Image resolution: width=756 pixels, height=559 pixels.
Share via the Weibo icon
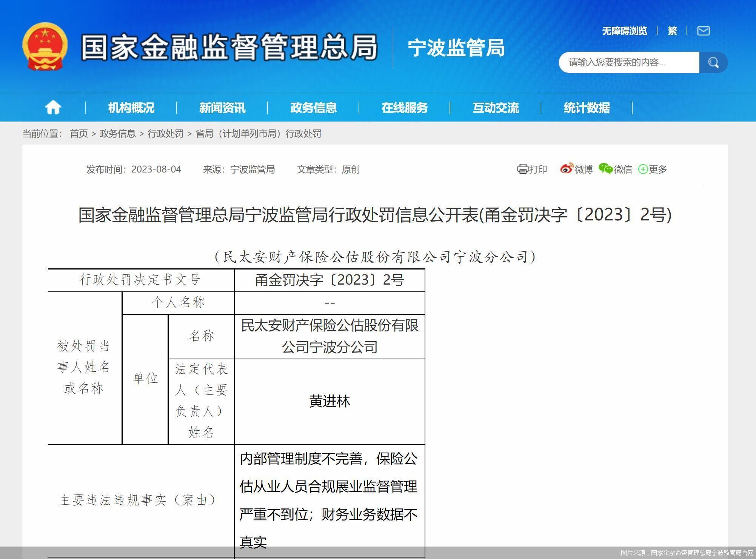567,168
